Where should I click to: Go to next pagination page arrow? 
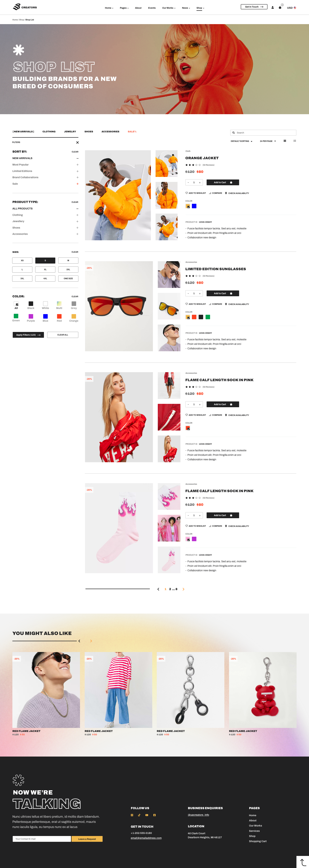183,589
